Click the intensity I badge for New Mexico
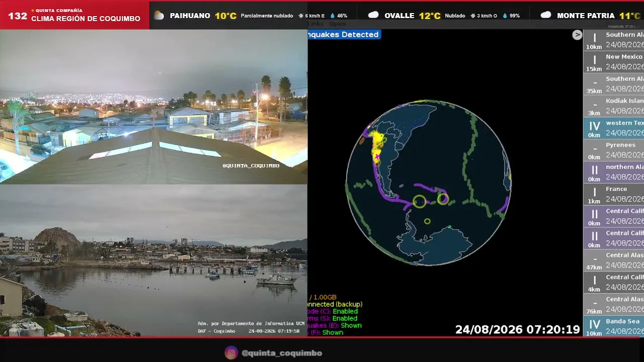The width and height of the screenshot is (644, 362). [x=594, y=62]
